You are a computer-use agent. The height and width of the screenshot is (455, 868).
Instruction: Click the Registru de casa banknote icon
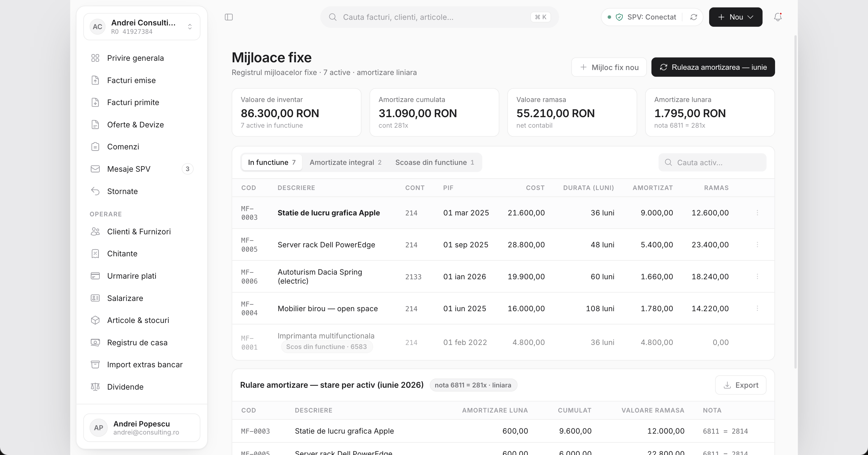(x=95, y=342)
